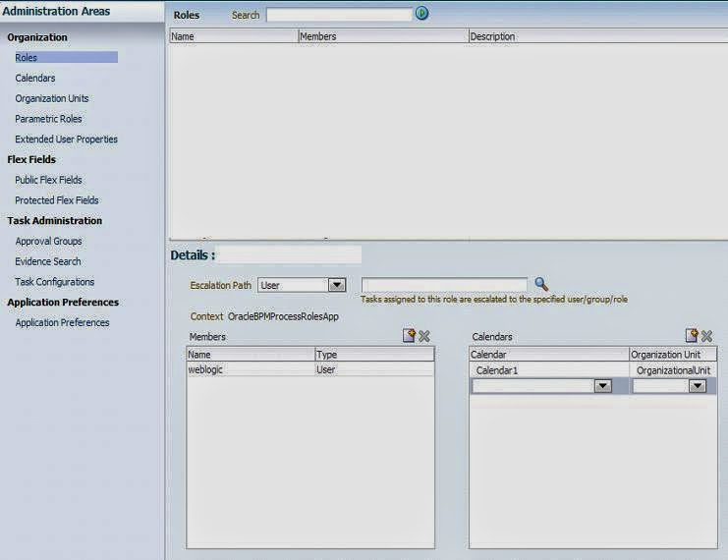Click OrganizationalUnit cell in Calendars table

[673, 370]
